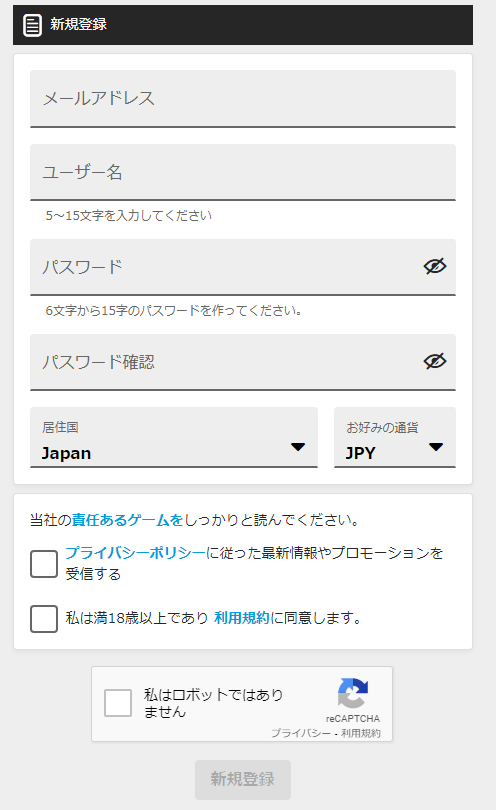This screenshot has height=810, width=496.
Task: Show password via eye icon in パスワード field
Action: [435, 267]
